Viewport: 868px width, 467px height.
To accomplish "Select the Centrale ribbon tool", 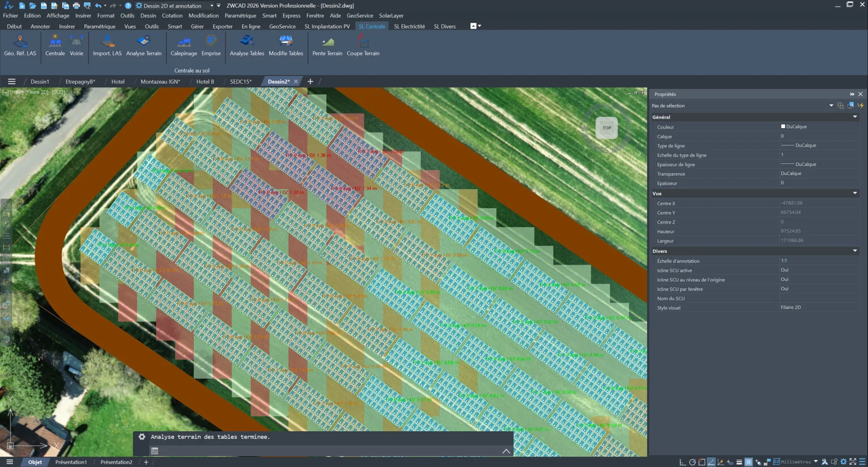I will tap(55, 46).
